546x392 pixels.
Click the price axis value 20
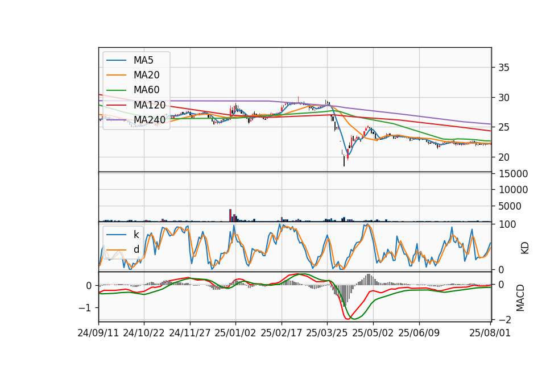(504, 157)
